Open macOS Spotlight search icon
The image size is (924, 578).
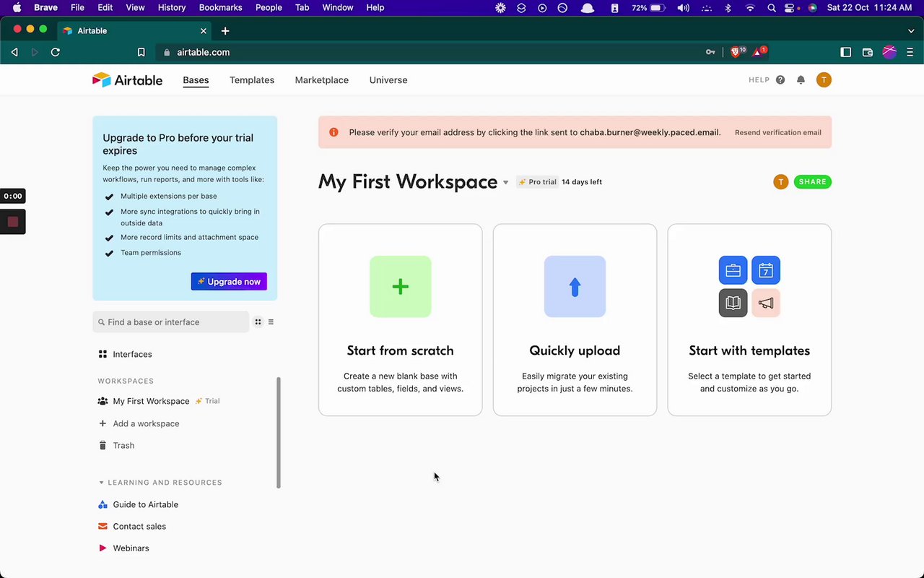coord(772,8)
